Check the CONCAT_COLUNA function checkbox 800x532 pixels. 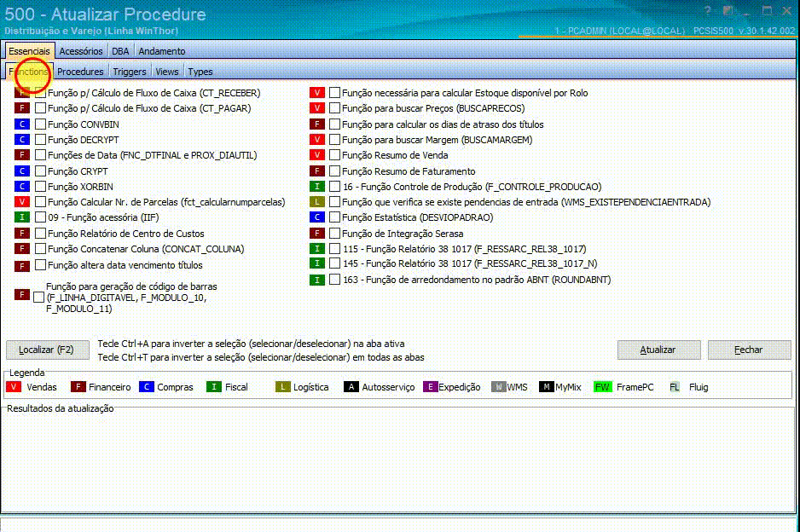pos(40,248)
